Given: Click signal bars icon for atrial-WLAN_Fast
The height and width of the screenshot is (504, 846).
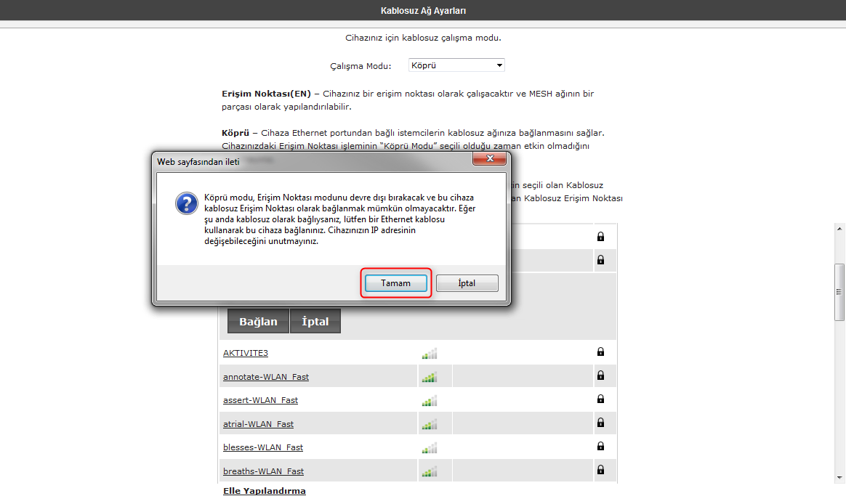Looking at the screenshot, I should pos(429,424).
